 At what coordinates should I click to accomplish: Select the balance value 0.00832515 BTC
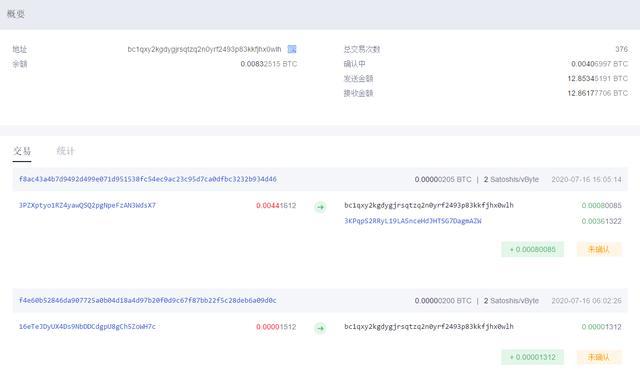[269, 64]
